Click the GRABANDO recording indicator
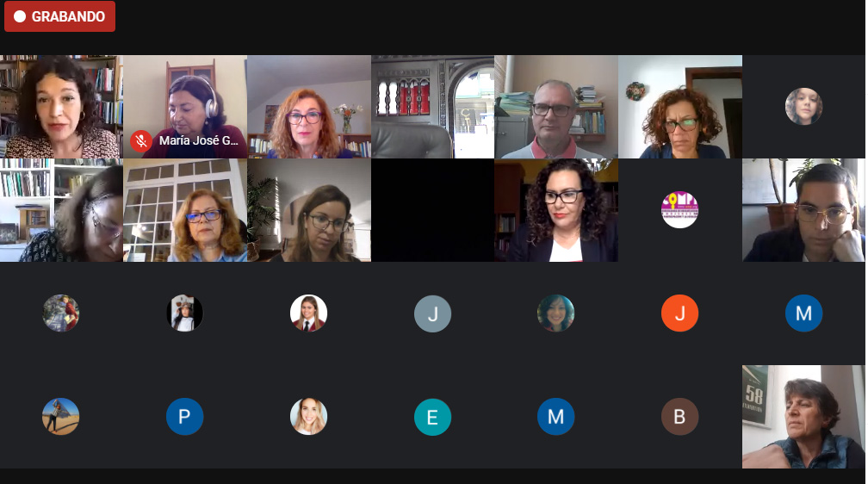The height and width of the screenshot is (484, 868). pos(59,16)
